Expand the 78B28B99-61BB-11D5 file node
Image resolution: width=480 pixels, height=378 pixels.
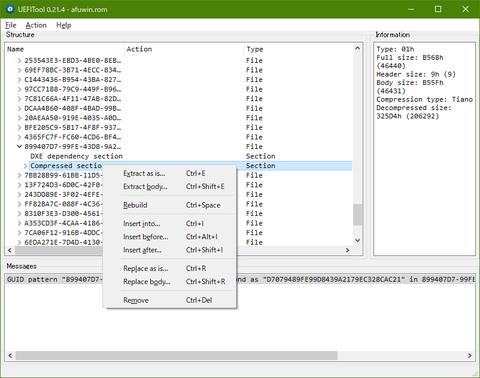(x=19, y=176)
